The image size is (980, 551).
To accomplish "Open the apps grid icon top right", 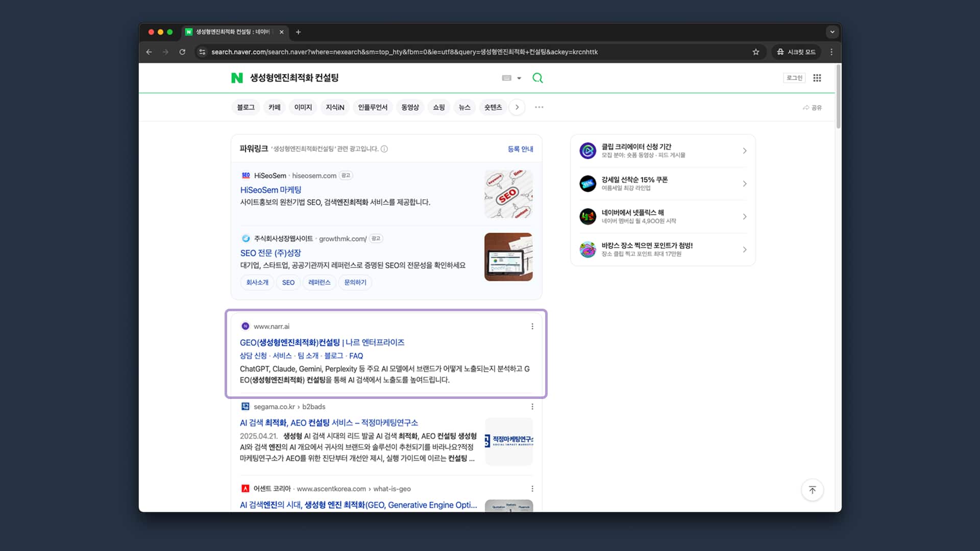I will [x=817, y=78].
